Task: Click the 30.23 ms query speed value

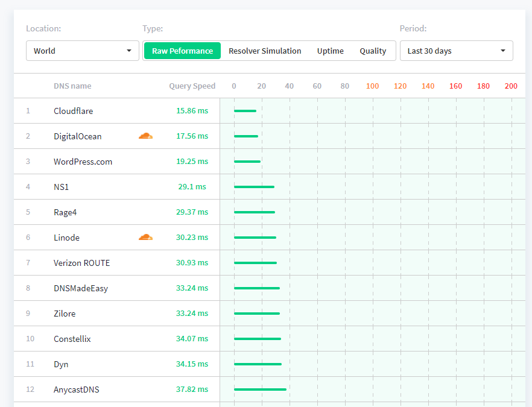Action: [192, 237]
